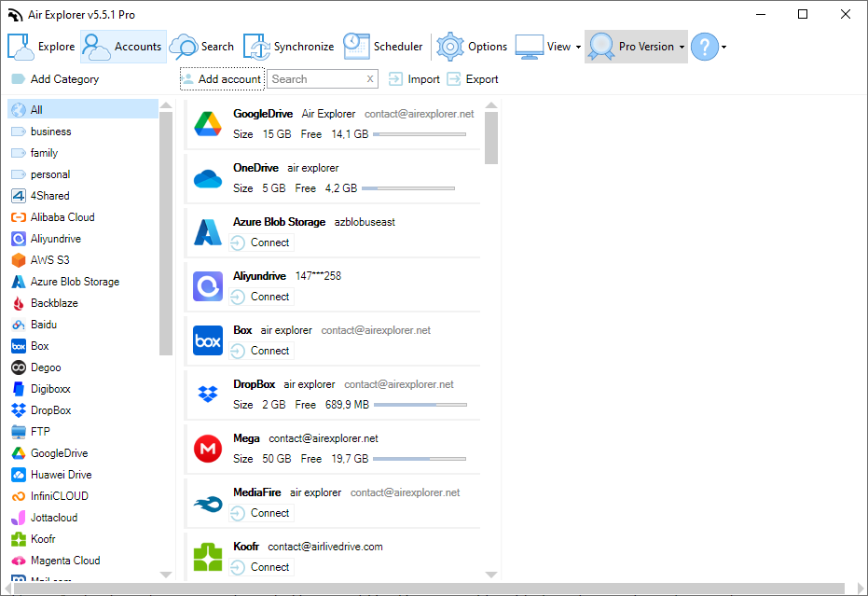The height and width of the screenshot is (596, 868).
Task: Open the Options gear
Action: 472,47
